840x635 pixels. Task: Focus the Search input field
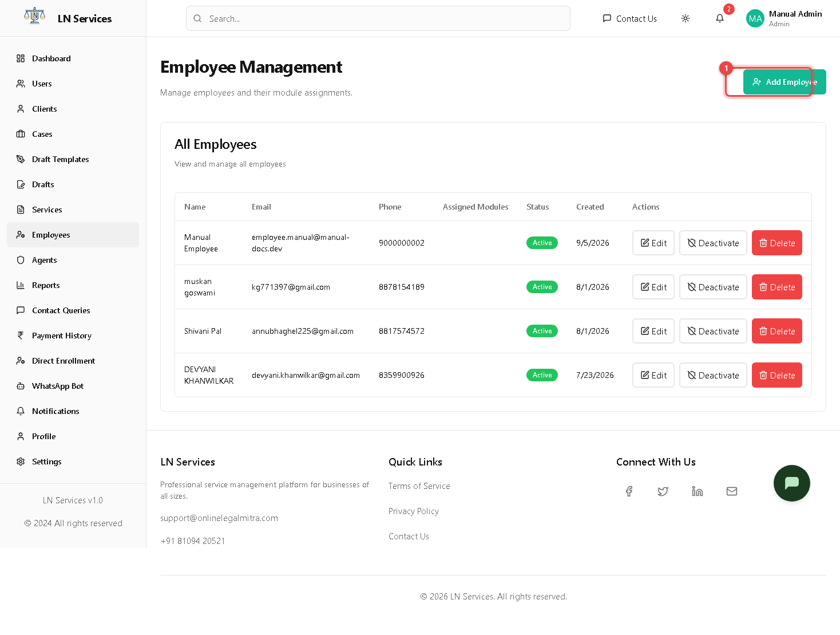378,18
